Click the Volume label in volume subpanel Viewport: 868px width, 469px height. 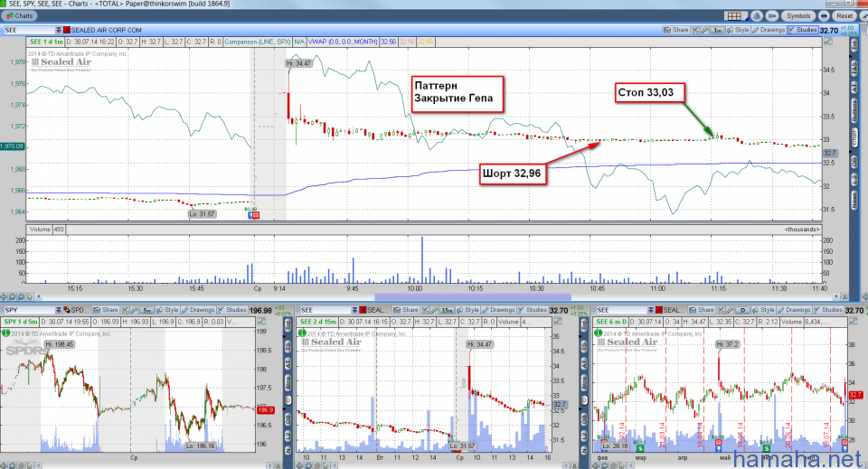[x=40, y=229]
